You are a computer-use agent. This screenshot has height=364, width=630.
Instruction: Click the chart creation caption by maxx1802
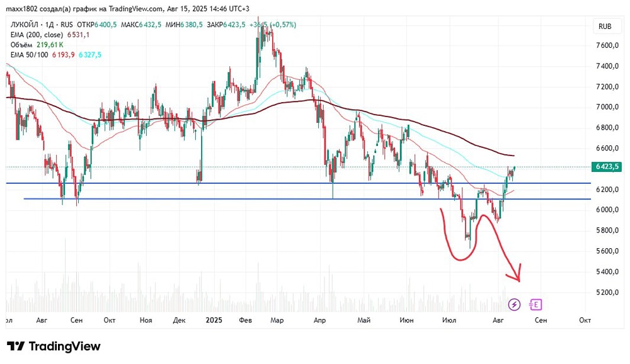(x=127, y=9)
